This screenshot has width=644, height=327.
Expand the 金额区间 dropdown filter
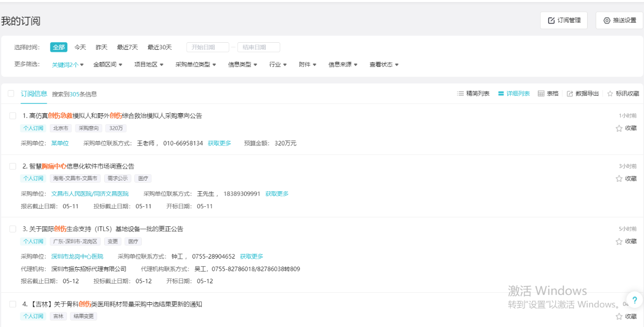pyautogui.click(x=108, y=64)
